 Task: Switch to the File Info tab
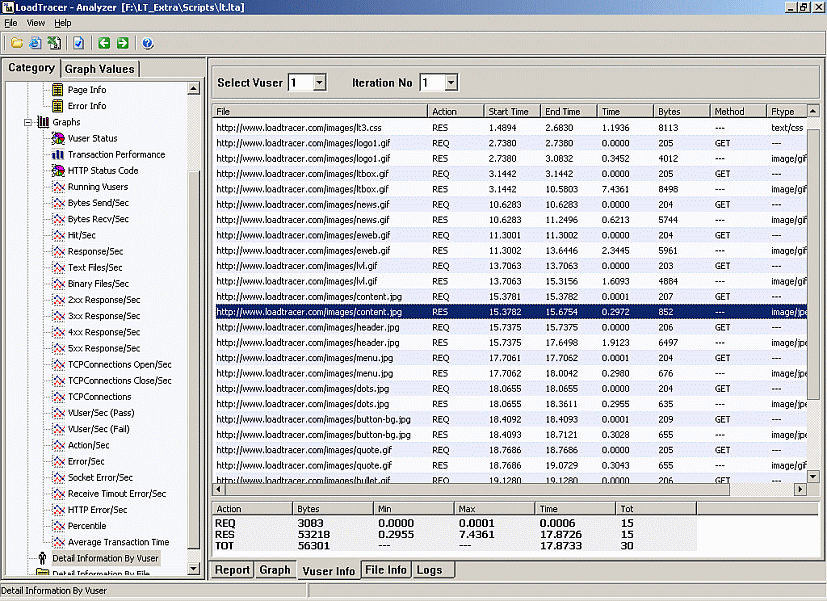pos(386,570)
